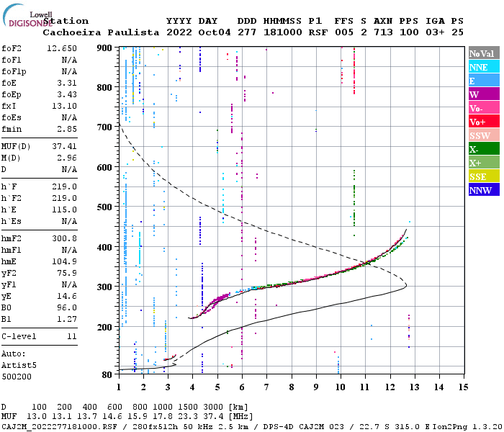Click the IGA value 03+

[x=435, y=32]
